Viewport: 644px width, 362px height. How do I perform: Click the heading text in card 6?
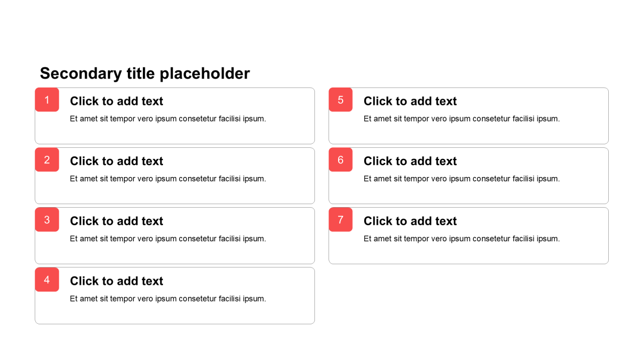click(410, 161)
